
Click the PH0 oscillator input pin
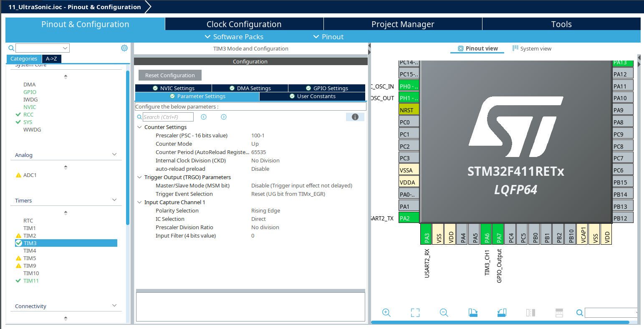pos(409,86)
